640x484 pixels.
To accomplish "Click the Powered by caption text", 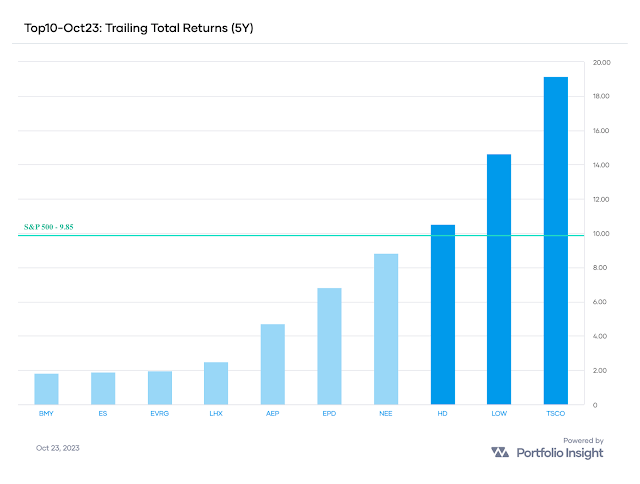I will point(584,440).
